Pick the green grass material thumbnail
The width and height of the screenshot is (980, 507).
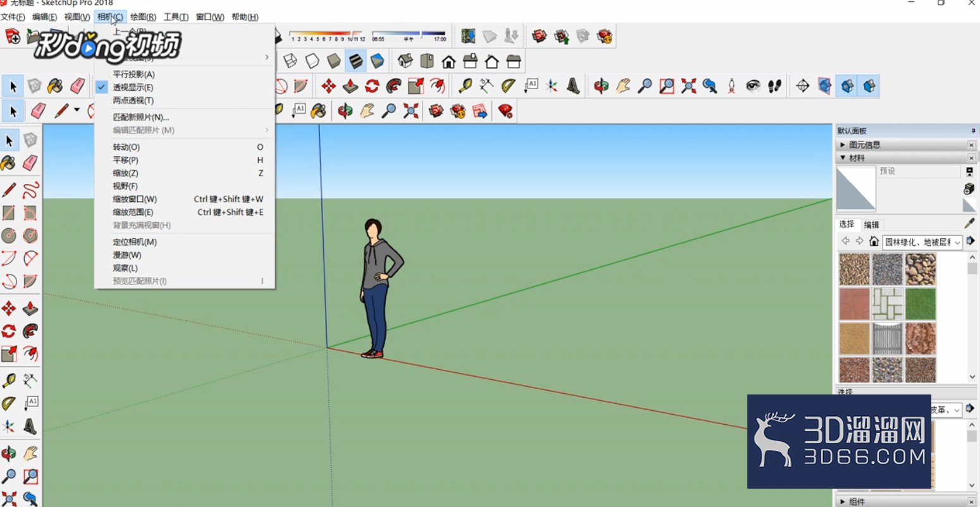(x=920, y=304)
